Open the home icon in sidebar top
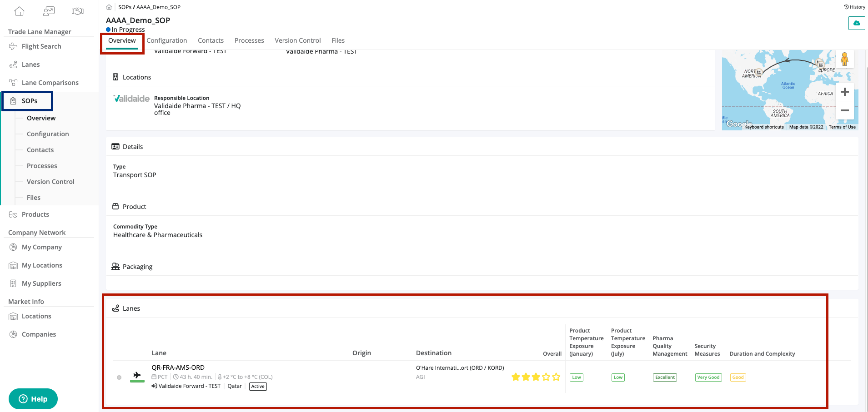Screen dimensions: 868x412 click(19, 11)
